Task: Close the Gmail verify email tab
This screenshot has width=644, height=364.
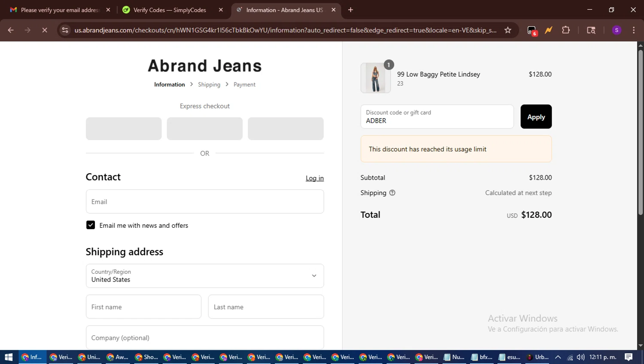Action: 108,10
